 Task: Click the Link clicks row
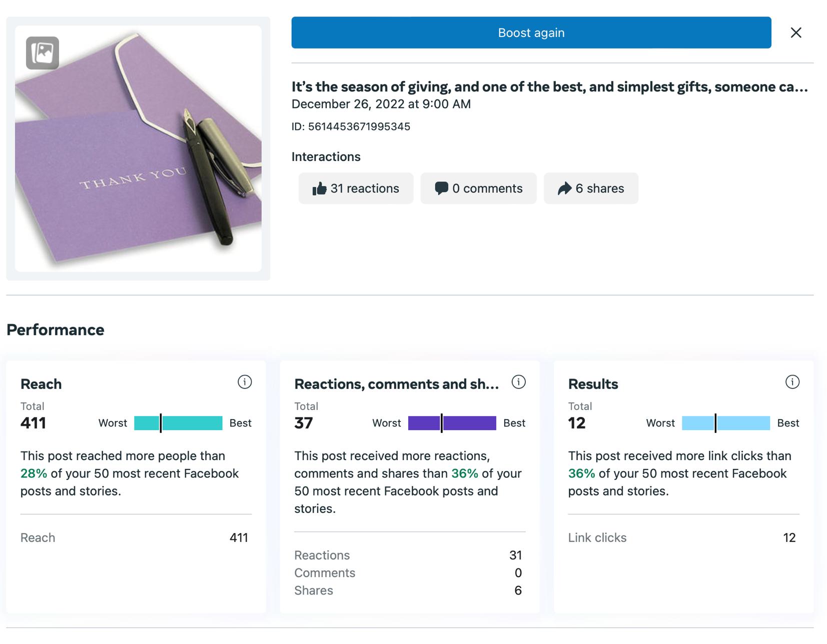point(683,537)
